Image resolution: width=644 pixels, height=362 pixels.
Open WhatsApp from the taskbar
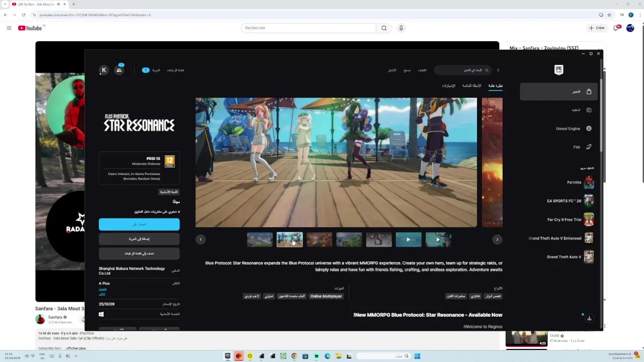point(283,356)
